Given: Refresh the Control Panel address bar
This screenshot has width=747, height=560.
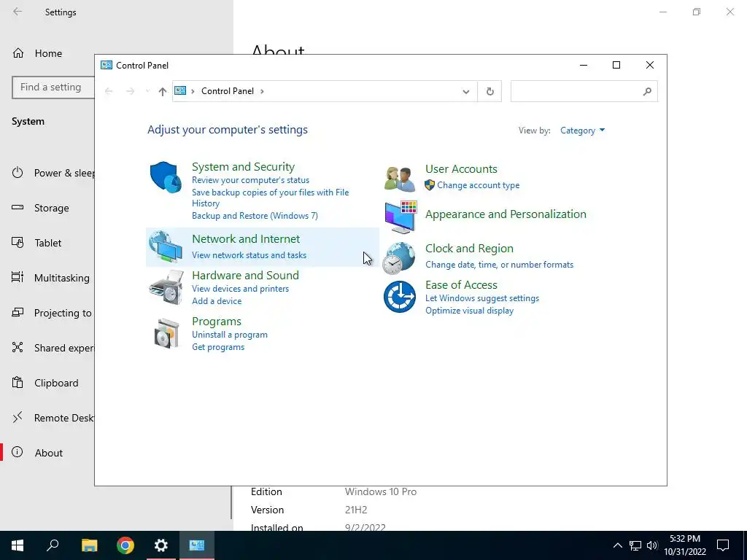Looking at the screenshot, I should [x=489, y=91].
